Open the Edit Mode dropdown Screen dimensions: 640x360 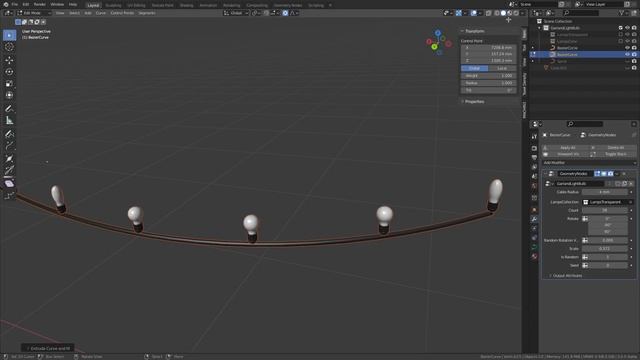coord(34,13)
